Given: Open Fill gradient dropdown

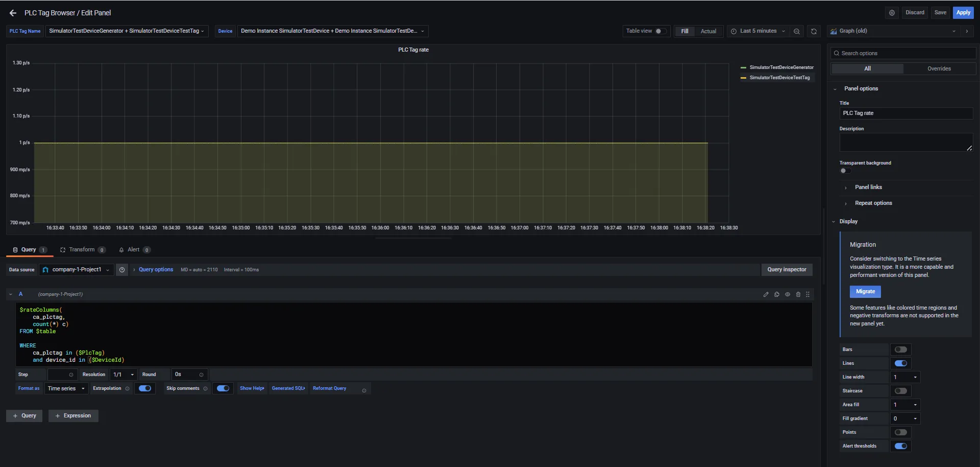Looking at the screenshot, I should [x=905, y=418].
